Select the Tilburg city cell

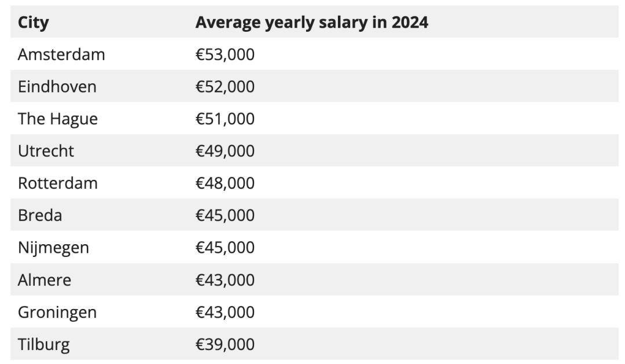44,344
